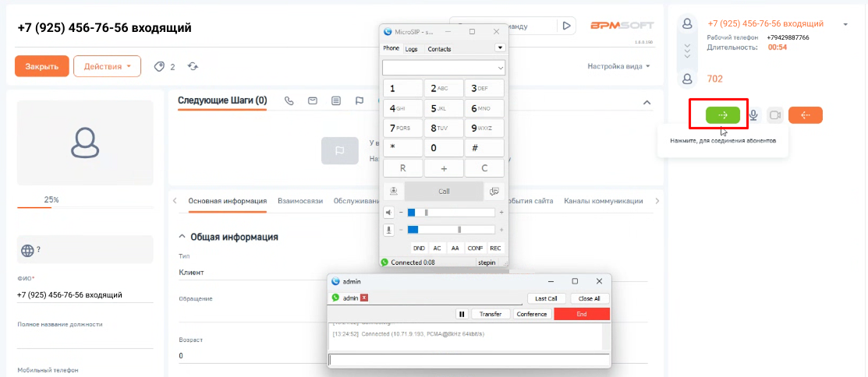The width and height of the screenshot is (868, 377).
Task: Click the video camera icon in call panel
Action: (775, 115)
